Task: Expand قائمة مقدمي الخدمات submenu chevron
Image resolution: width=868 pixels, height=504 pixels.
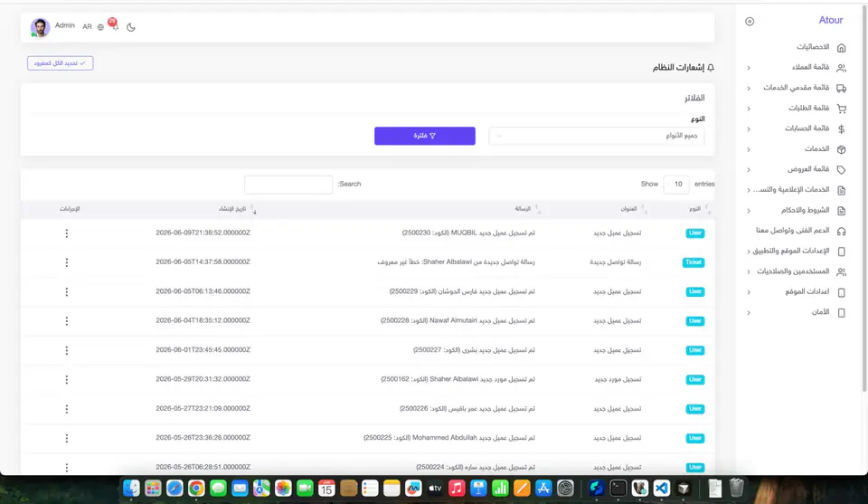Action: pyautogui.click(x=749, y=88)
